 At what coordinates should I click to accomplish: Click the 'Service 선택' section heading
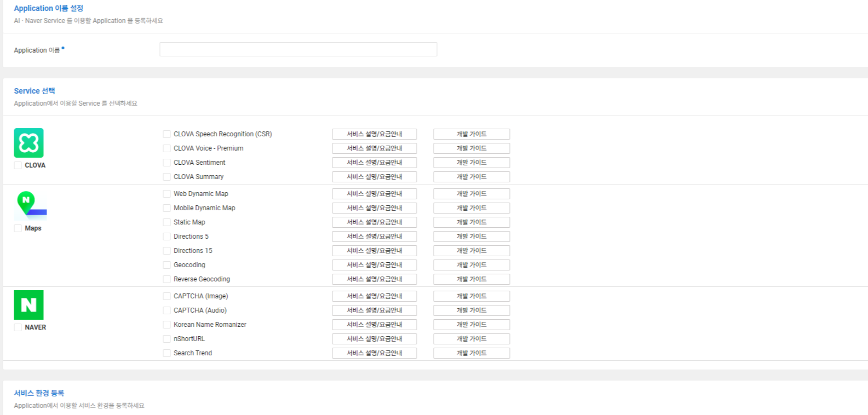click(35, 91)
